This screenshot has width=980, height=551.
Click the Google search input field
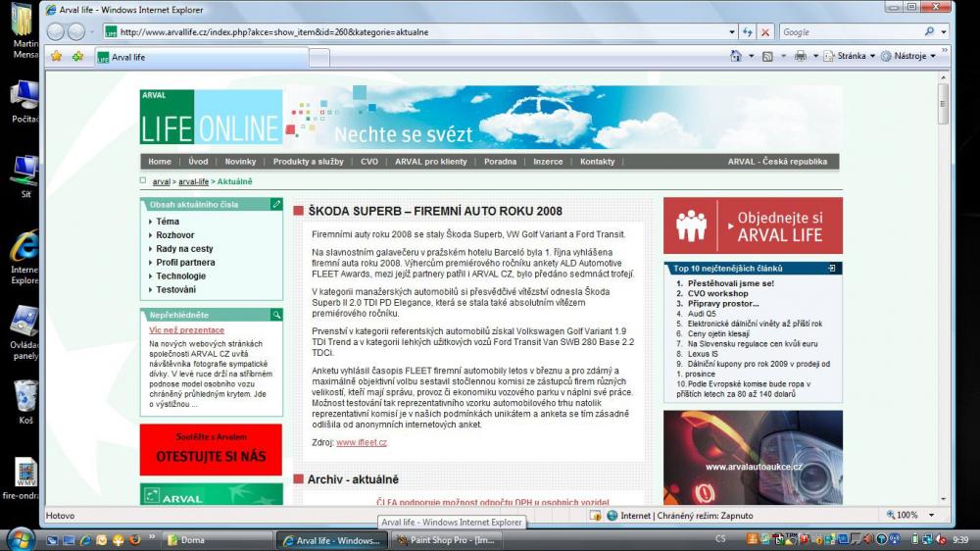tap(850, 32)
